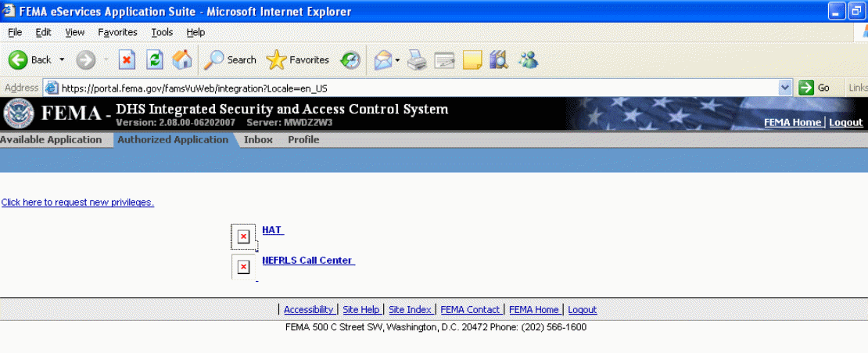Click the yellow note Discuss icon
Image resolution: width=868 pixels, height=353 pixels.
[472, 59]
